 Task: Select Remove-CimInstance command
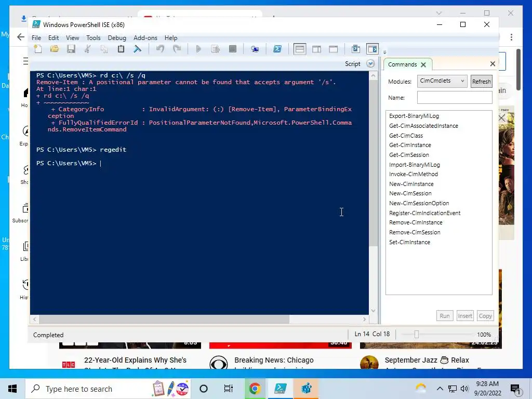pyautogui.click(x=416, y=222)
